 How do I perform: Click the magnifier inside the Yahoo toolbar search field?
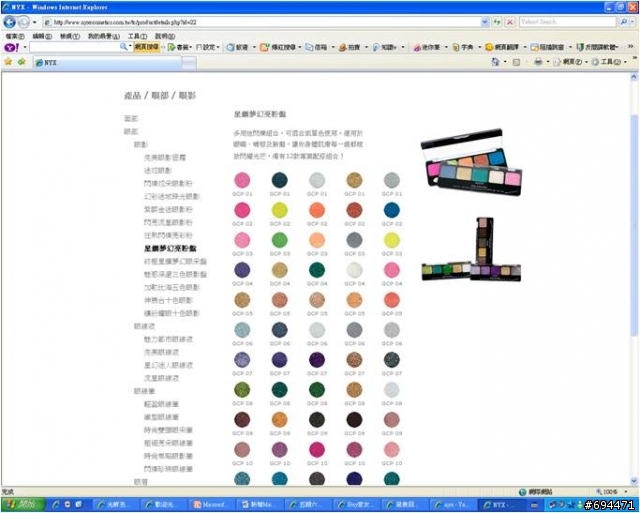tap(123, 47)
